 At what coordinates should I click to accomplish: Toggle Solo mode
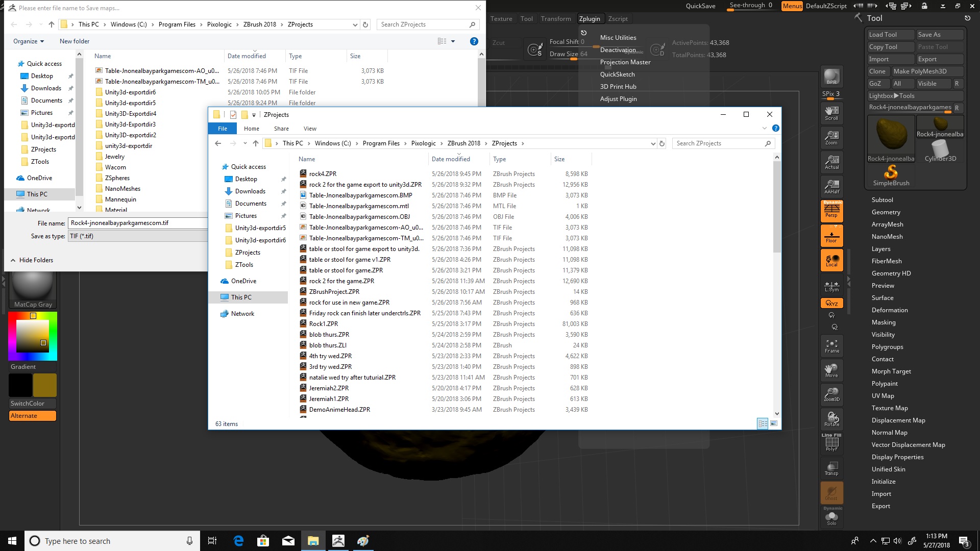point(831,517)
